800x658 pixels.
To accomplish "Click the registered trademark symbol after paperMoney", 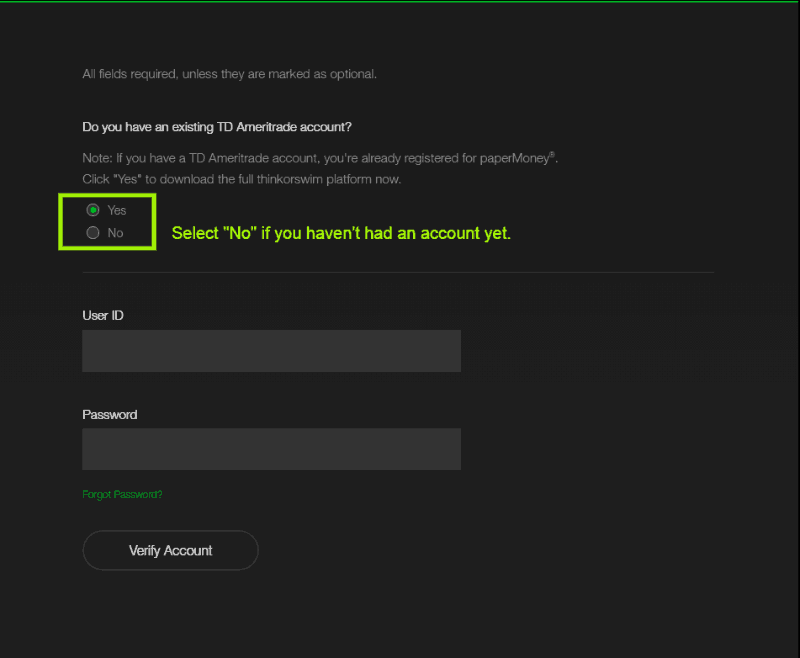I will point(555,155).
